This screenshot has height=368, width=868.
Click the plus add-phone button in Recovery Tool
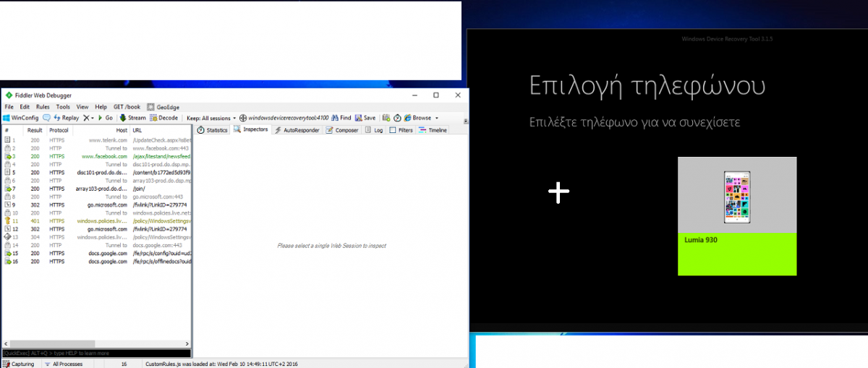(558, 192)
